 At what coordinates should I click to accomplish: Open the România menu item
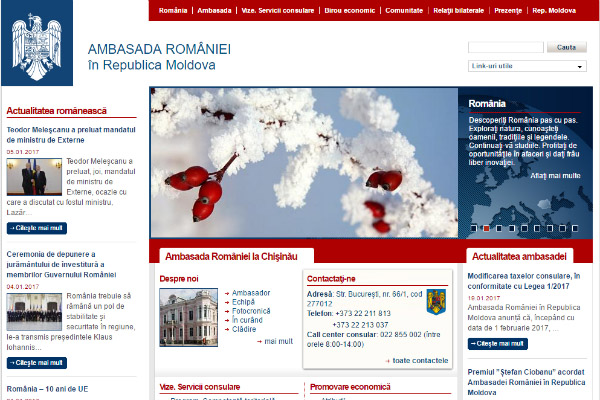pos(172,10)
